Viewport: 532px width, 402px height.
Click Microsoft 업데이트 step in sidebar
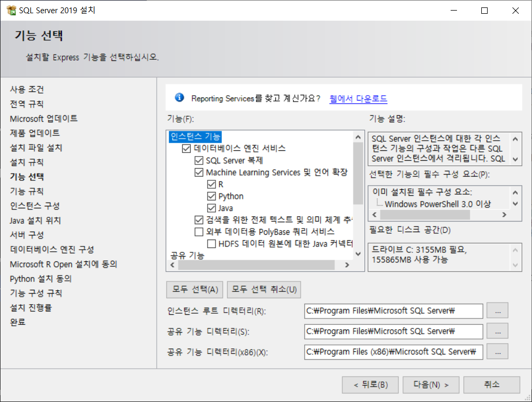[44, 118]
